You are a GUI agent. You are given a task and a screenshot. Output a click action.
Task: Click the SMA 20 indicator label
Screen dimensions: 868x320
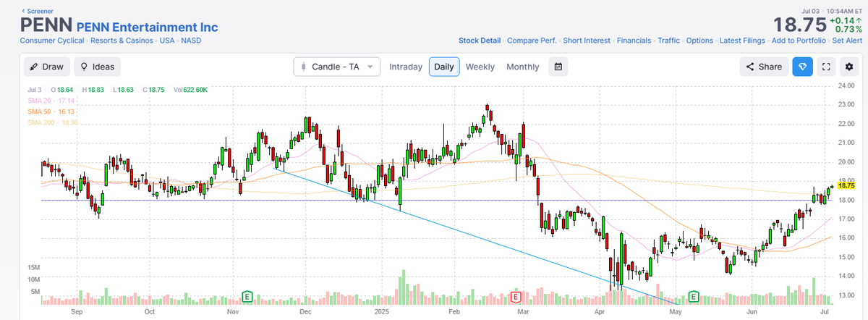coord(51,101)
